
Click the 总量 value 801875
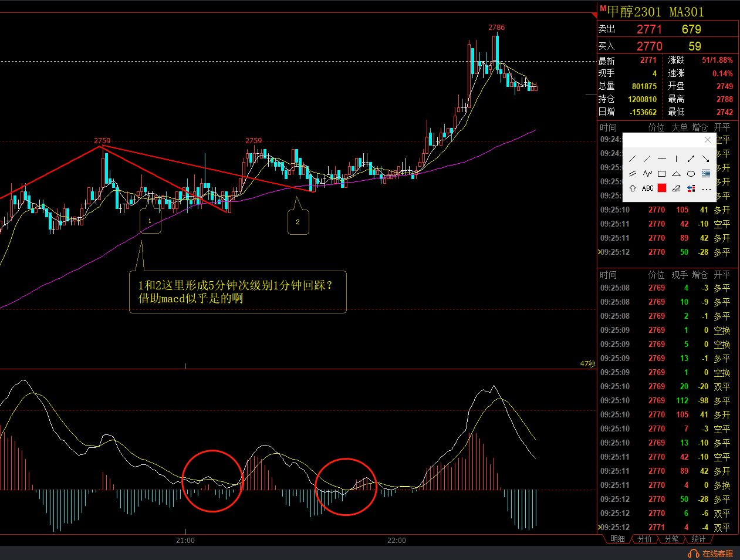coord(644,86)
